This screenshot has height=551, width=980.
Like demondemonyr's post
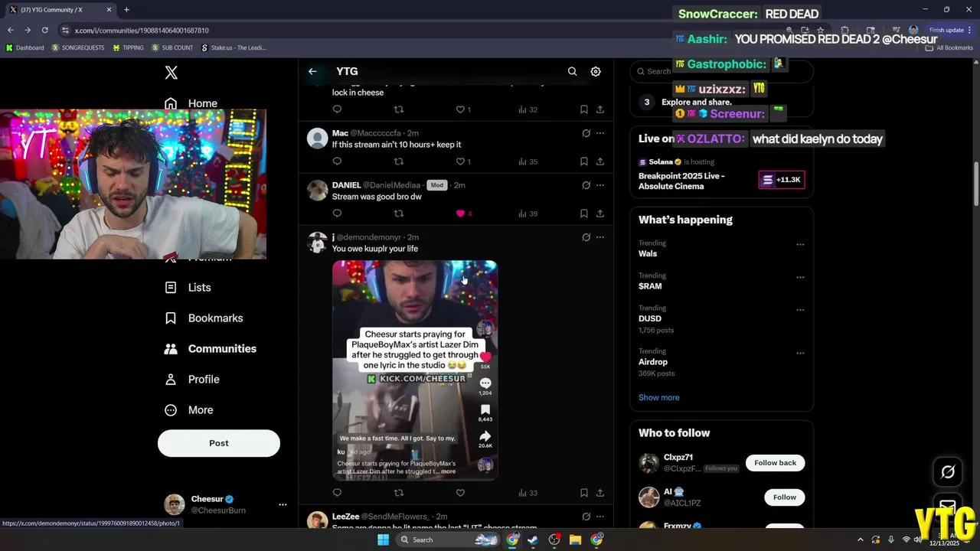coord(460,493)
